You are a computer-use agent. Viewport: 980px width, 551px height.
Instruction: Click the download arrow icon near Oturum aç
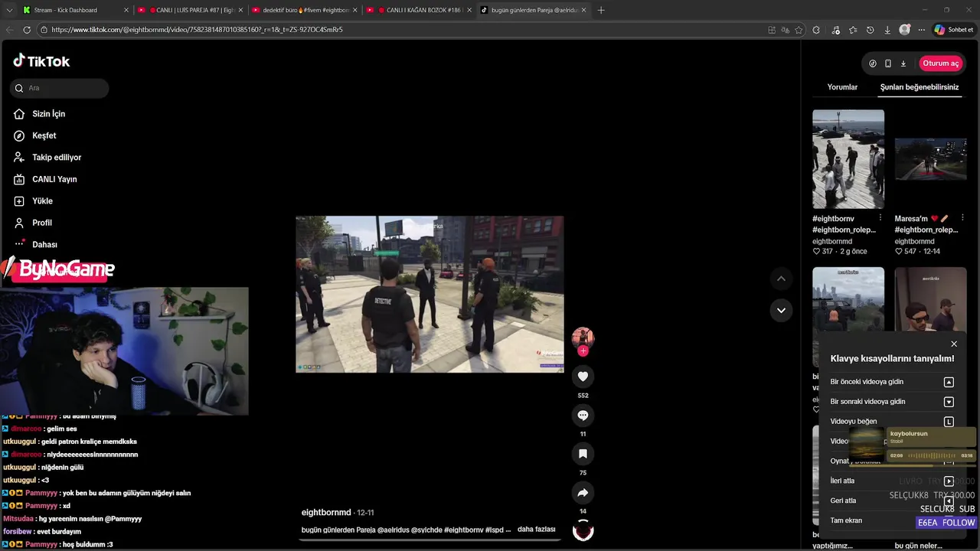[x=903, y=64]
